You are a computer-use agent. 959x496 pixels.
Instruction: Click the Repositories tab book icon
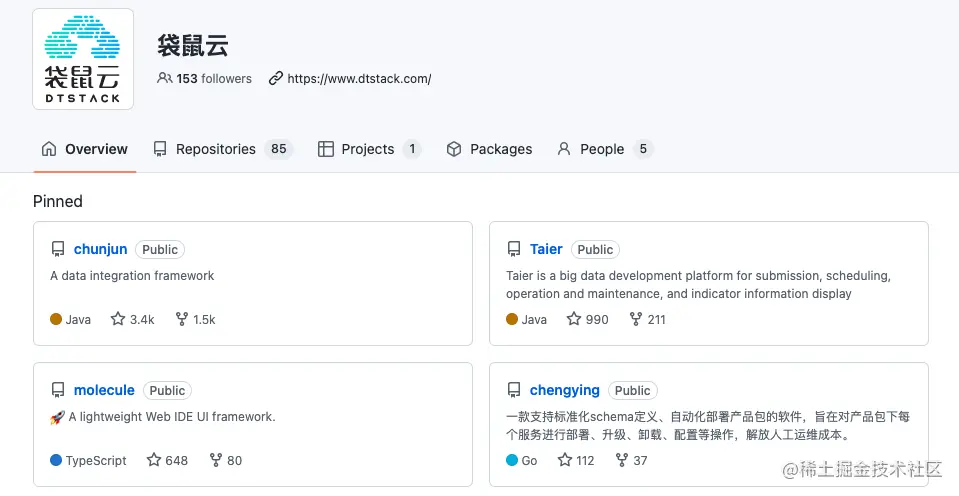point(160,149)
